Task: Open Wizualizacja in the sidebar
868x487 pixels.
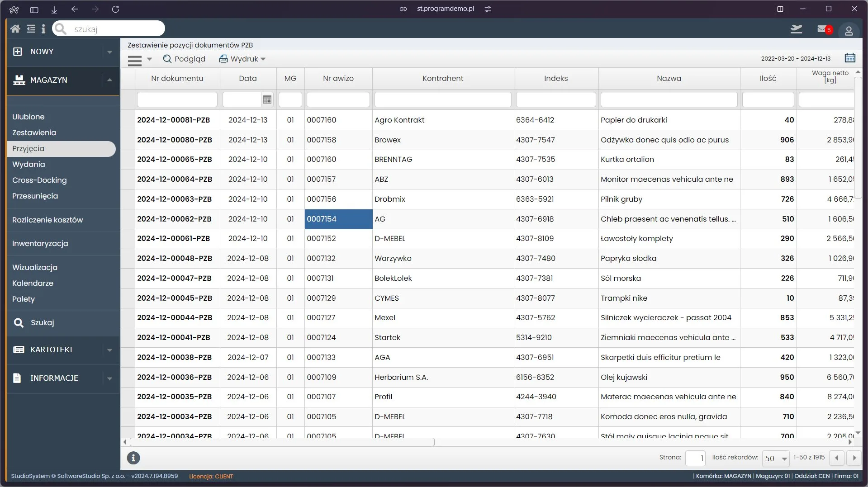Action: click(x=34, y=267)
